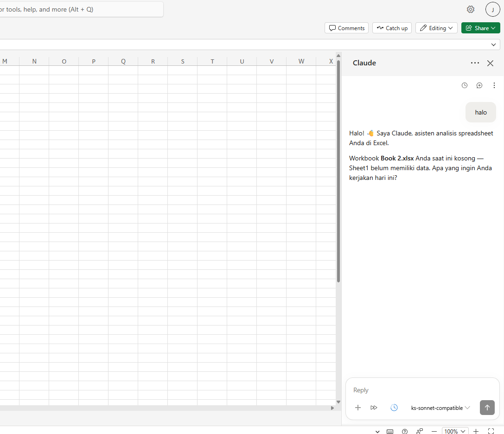Click the status bar keyboard icon

pyautogui.click(x=390, y=431)
